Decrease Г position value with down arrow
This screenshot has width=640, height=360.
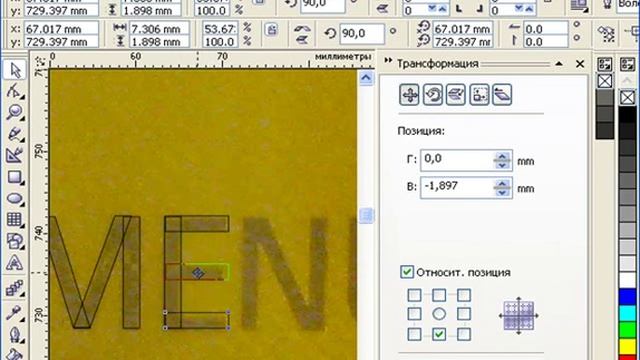[x=502, y=165]
